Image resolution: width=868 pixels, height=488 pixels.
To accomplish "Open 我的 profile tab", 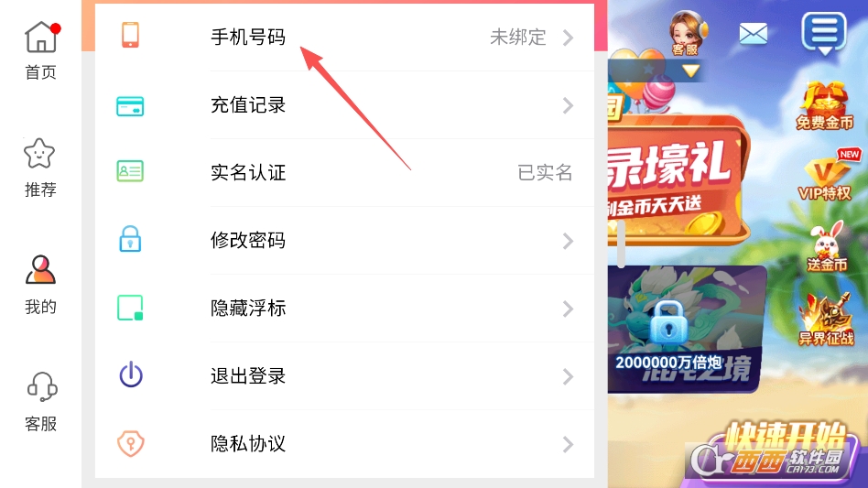I will [40, 285].
